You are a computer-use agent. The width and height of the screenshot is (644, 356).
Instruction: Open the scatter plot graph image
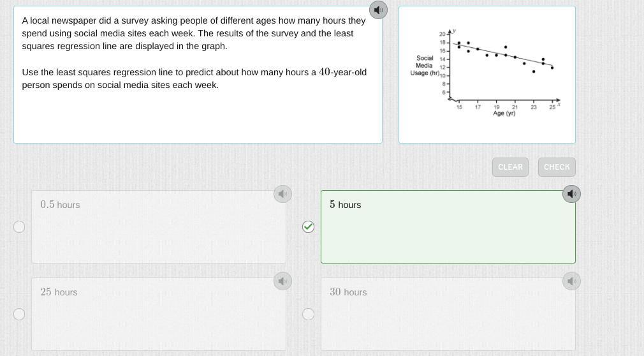487,74
